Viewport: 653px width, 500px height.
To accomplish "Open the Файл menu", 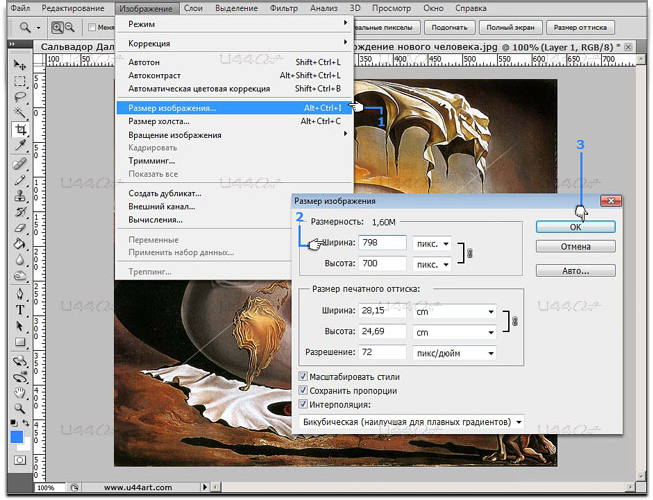I will point(20,8).
